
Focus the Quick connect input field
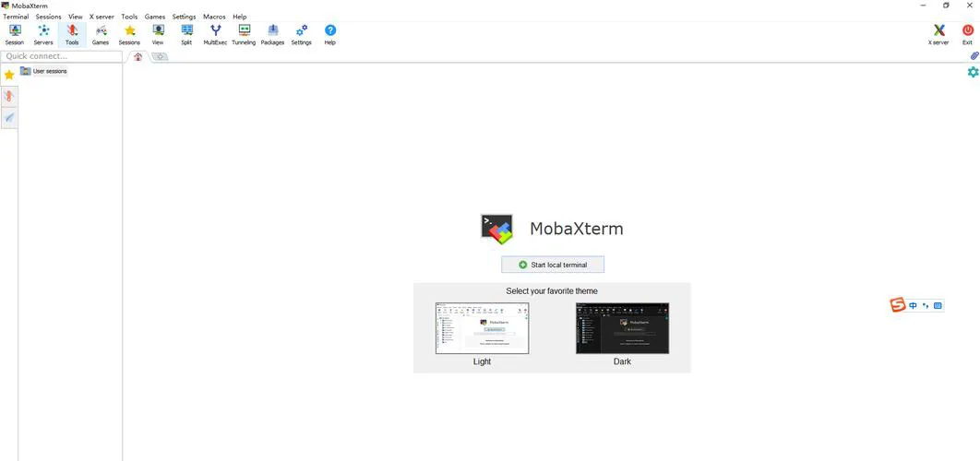click(61, 56)
